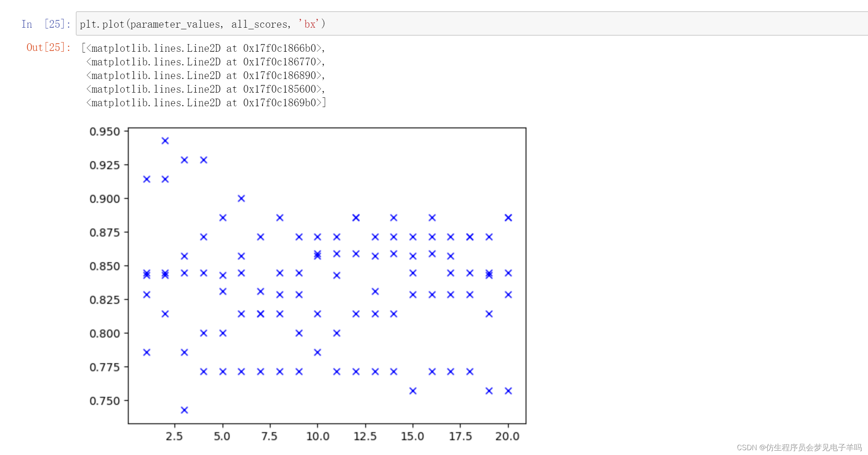Click x-axis tick label 17.5
Image resolution: width=868 pixels, height=455 pixels.
460,436
